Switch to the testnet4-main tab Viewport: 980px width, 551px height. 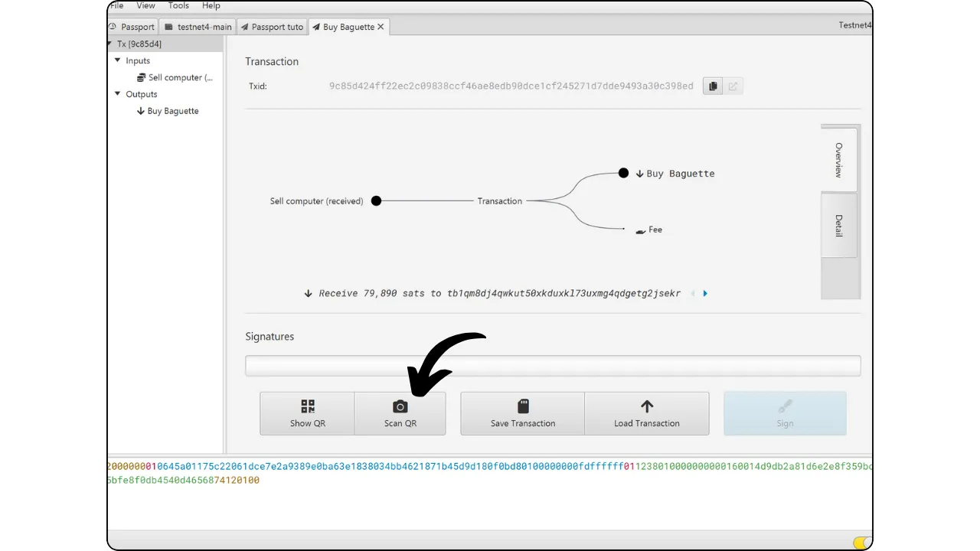[x=198, y=27]
